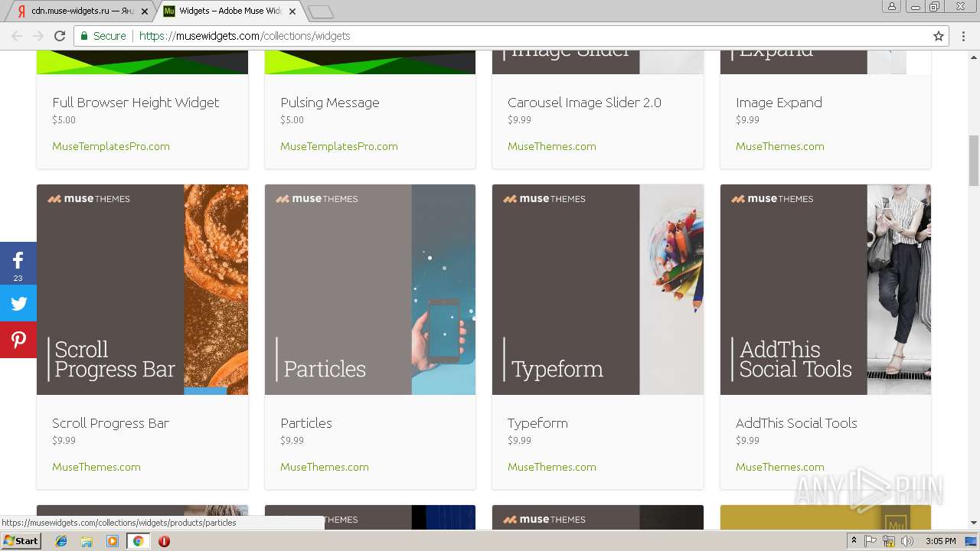The width and height of the screenshot is (980, 551).
Task: Click $9.99 price under Particles
Action: [x=292, y=441]
